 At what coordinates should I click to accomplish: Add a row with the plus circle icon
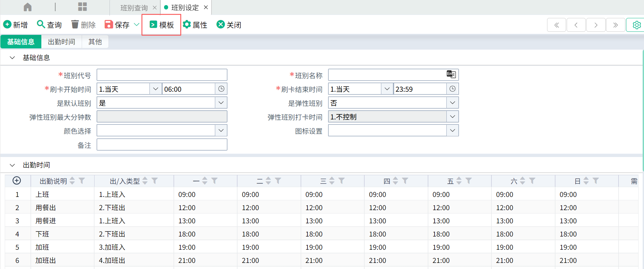[17, 181]
